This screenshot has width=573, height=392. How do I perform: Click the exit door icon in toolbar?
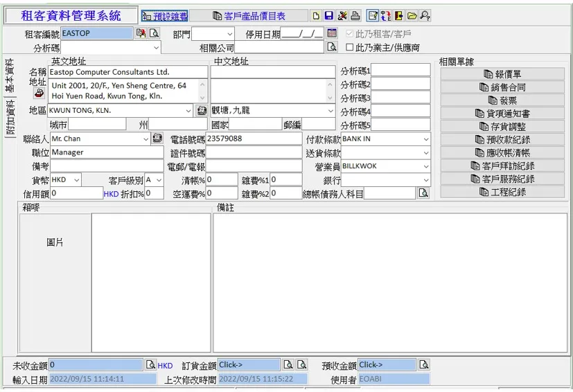399,16
